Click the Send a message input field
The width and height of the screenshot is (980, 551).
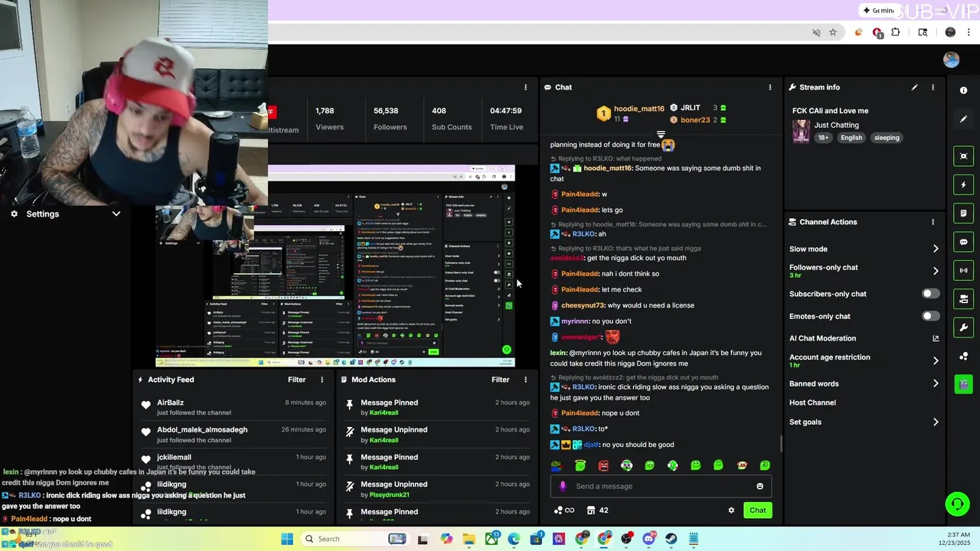click(662, 486)
